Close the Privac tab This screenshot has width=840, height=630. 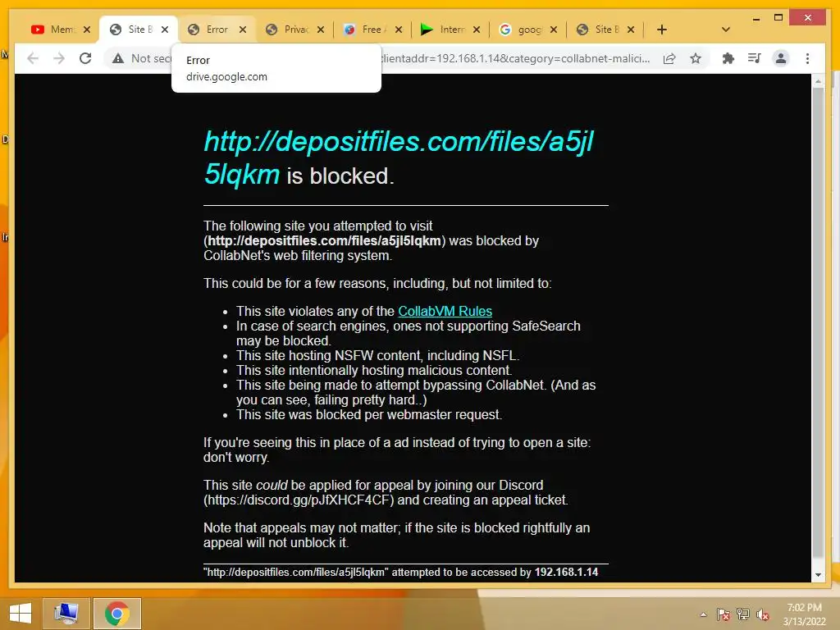pyautogui.click(x=321, y=30)
